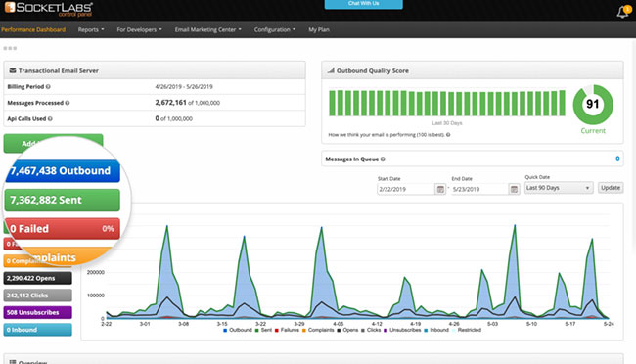The image size is (636, 364).
Task: Select the 242,112 Clicks stat button
Action: 38,295
